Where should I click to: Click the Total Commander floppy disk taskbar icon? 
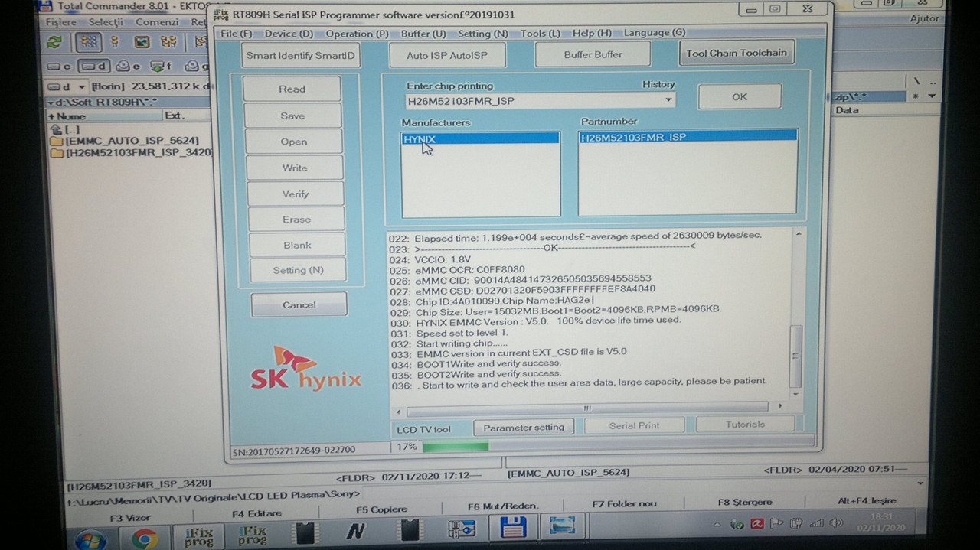pyautogui.click(x=513, y=526)
